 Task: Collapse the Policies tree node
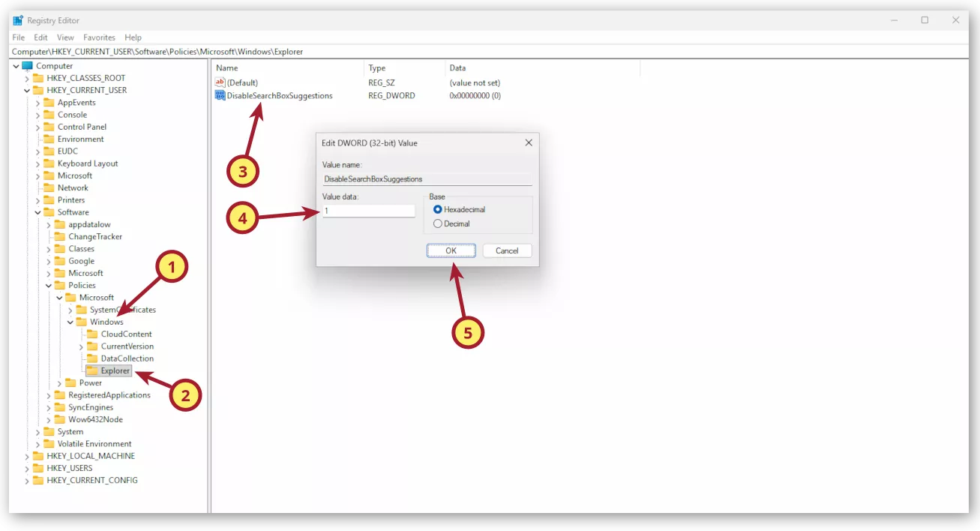tap(49, 286)
